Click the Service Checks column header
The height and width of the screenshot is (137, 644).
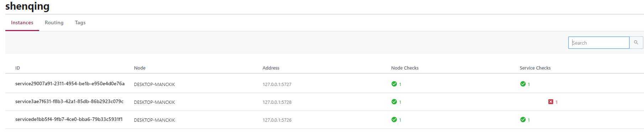tap(535, 68)
